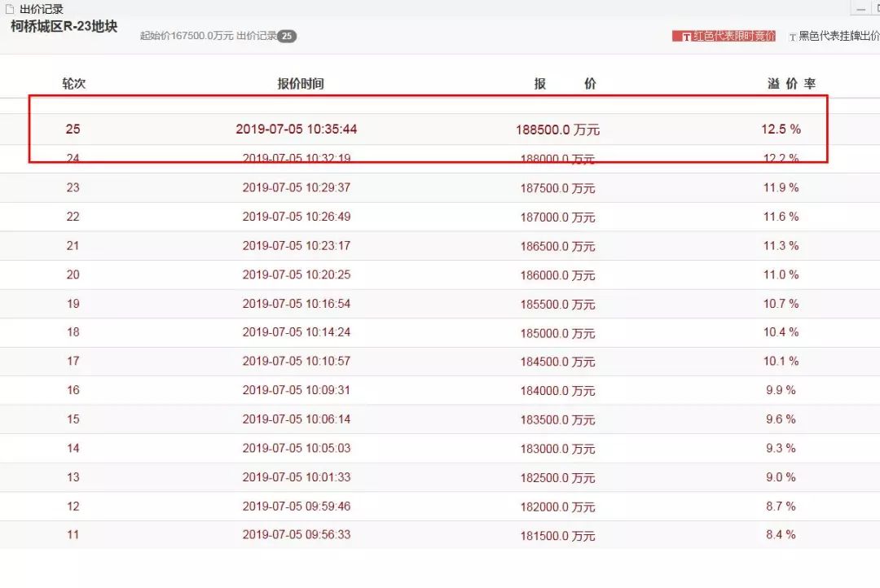The image size is (880, 588).
Task: Click the 轮次 column header
Action: tap(73, 84)
